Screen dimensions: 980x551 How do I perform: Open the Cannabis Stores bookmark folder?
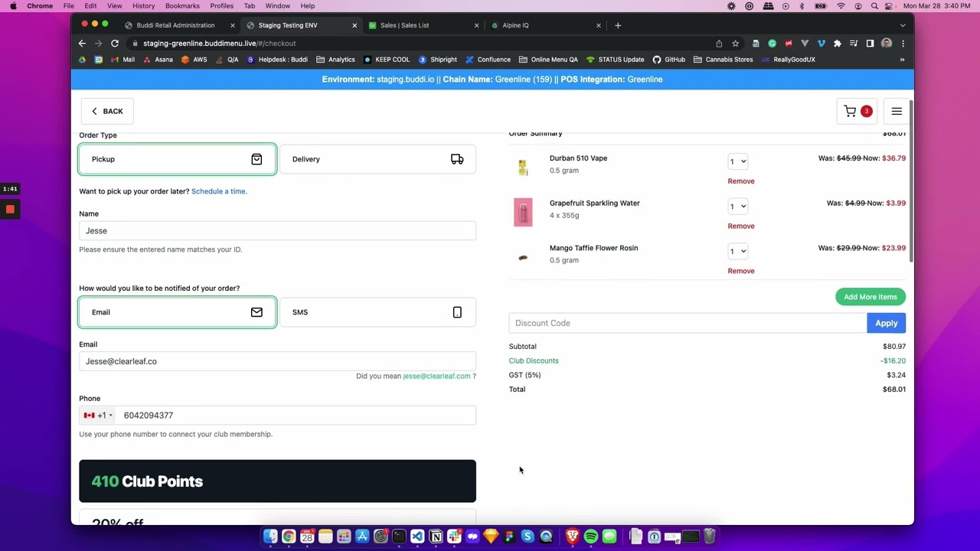724,60
